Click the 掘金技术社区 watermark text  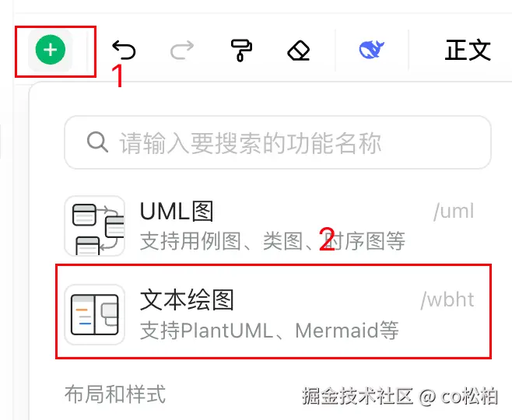tap(357, 396)
